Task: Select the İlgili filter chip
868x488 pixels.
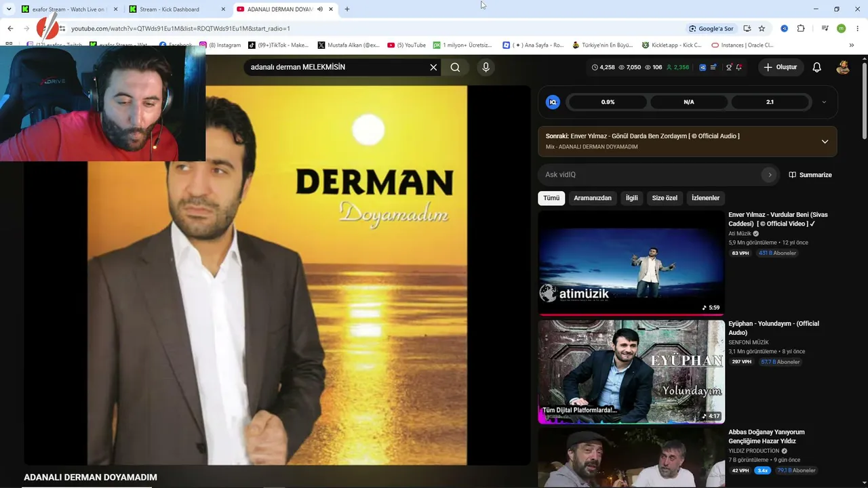Action: click(x=632, y=198)
